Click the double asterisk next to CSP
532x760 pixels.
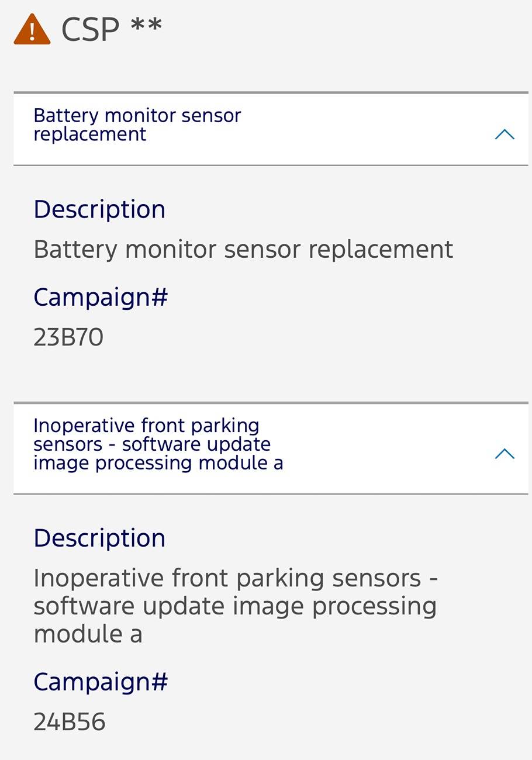(x=146, y=25)
